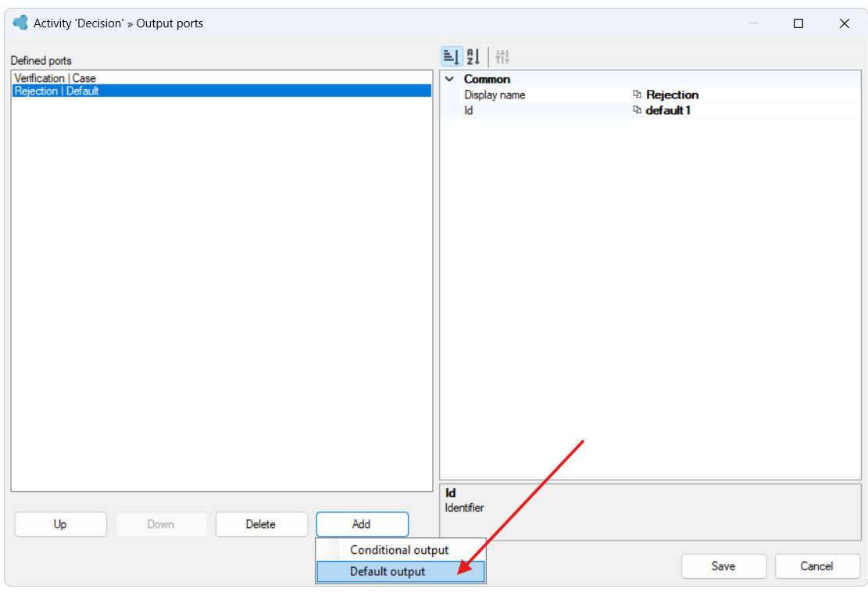Move the selected port Up
Image resolution: width=868 pixels, height=596 pixels.
coord(60,524)
